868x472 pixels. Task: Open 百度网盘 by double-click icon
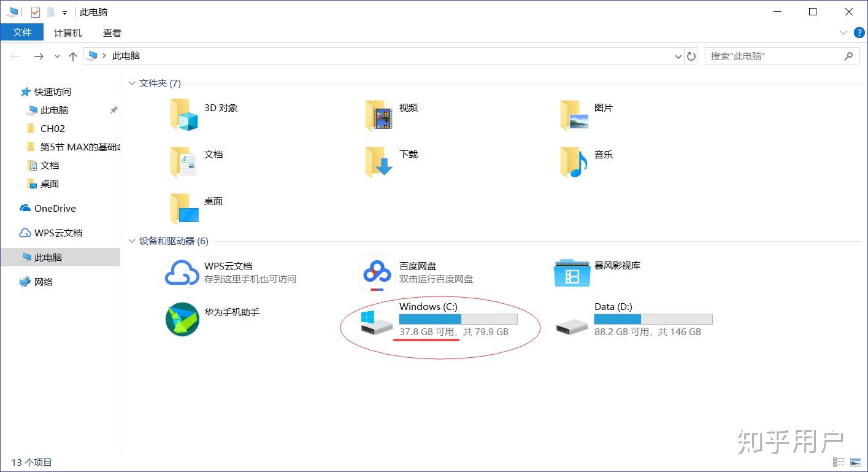pos(376,272)
